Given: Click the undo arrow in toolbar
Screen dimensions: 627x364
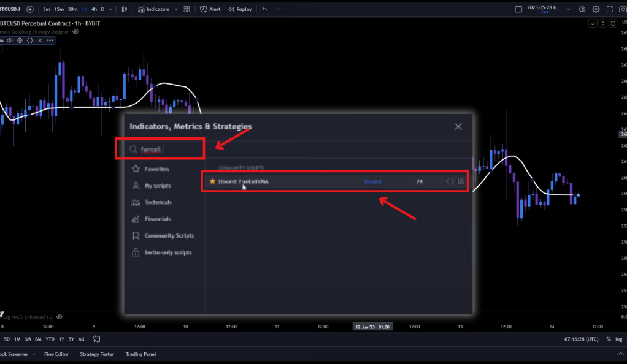Looking at the screenshot, I should (264, 9).
